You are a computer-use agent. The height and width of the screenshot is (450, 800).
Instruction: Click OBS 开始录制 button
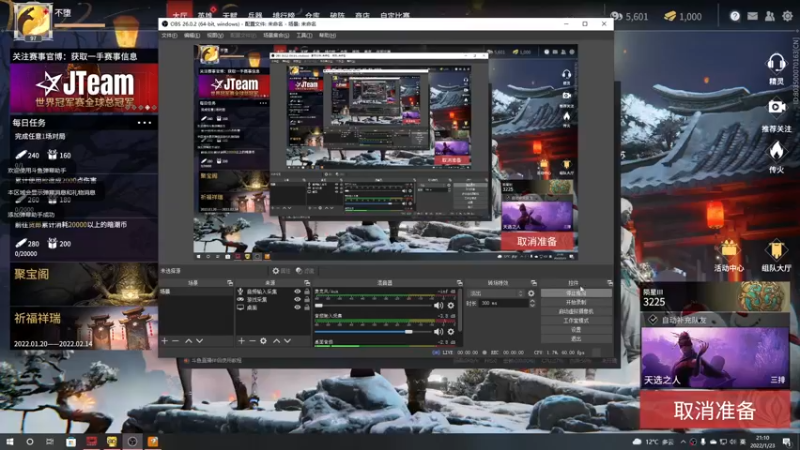coord(576,303)
